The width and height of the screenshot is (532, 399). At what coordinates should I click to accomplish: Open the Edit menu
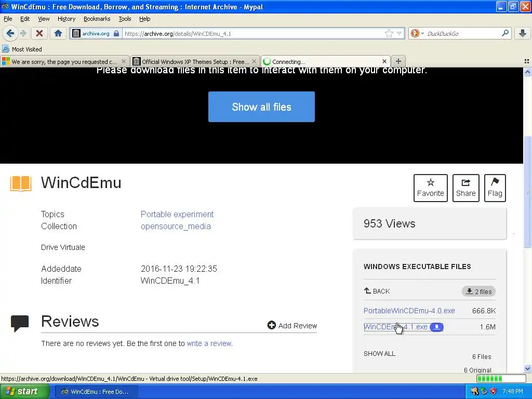[x=25, y=19]
